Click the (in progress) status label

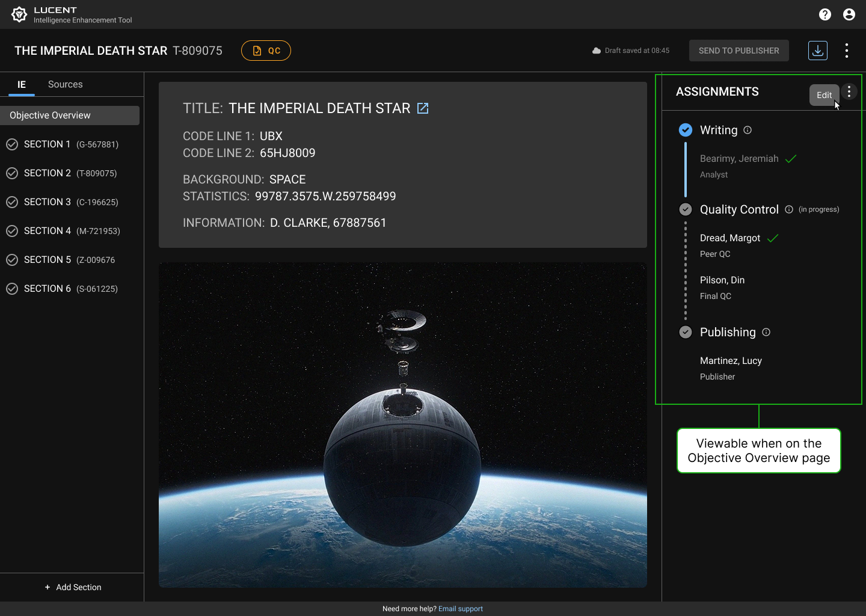point(818,209)
